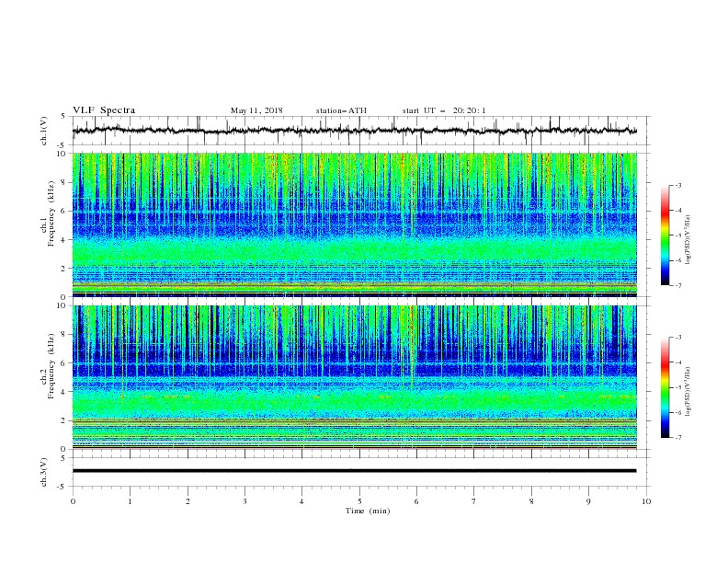Click the time axis tick label "7"
Screen dimensions: 728x563
pyautogui.click(x=474, y=501)
